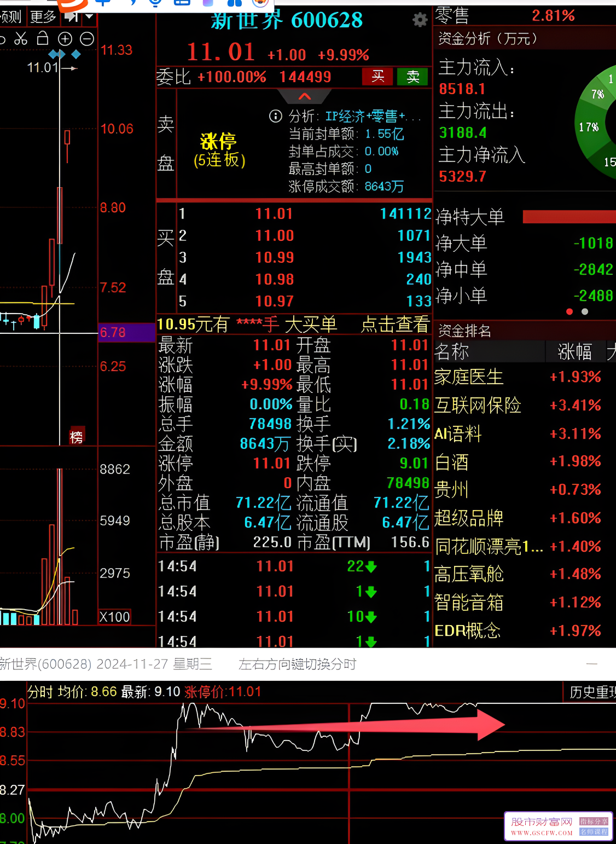
Task: Click 主力流入 8518.1 value
Action: click(x=462, y=89)
